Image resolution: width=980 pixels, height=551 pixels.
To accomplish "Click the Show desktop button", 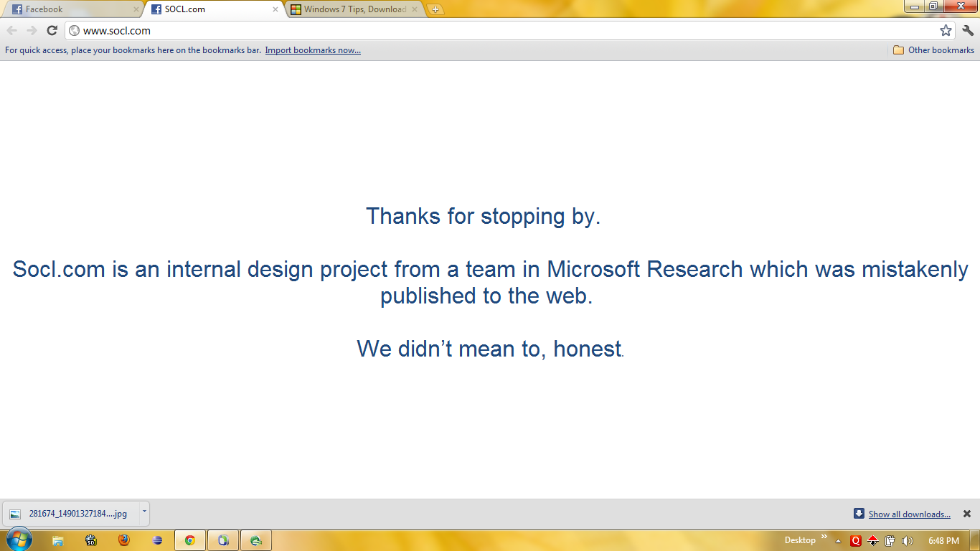I will coord(974,540).
